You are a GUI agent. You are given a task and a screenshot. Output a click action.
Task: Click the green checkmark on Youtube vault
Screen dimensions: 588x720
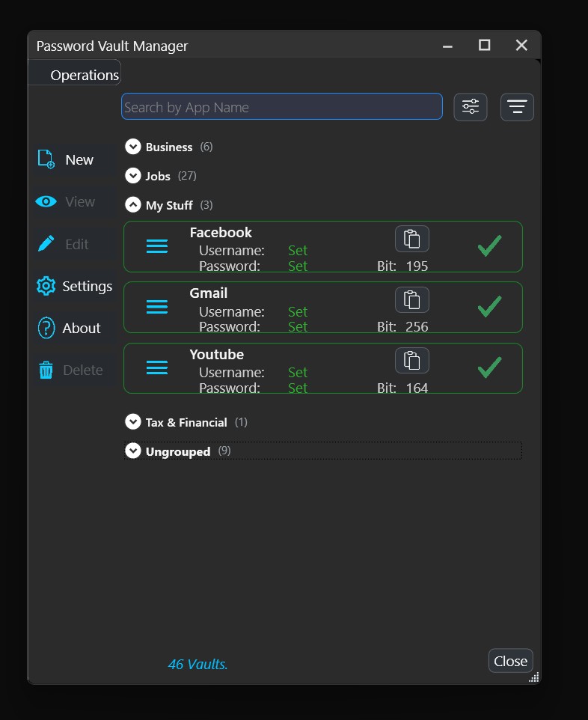490,367
